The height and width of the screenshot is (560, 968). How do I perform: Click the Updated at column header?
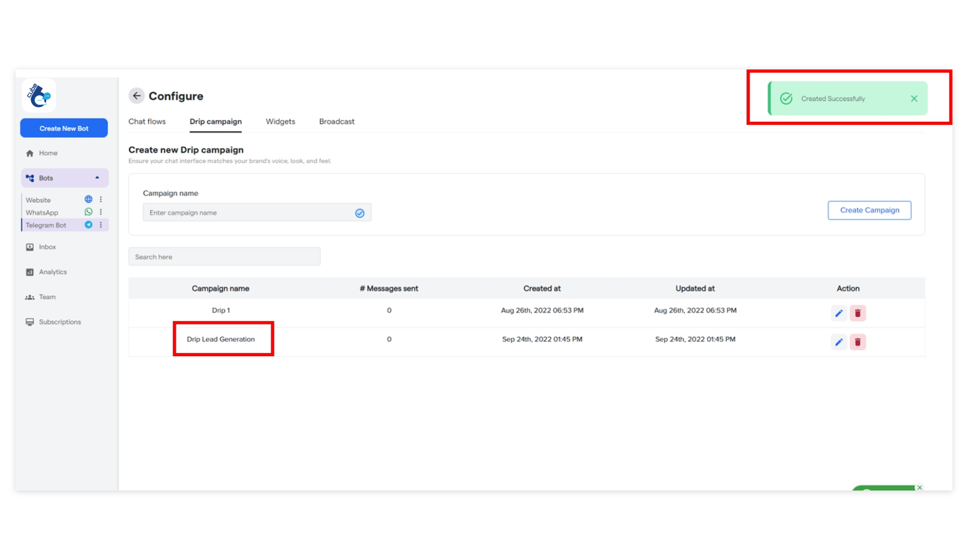695,288
